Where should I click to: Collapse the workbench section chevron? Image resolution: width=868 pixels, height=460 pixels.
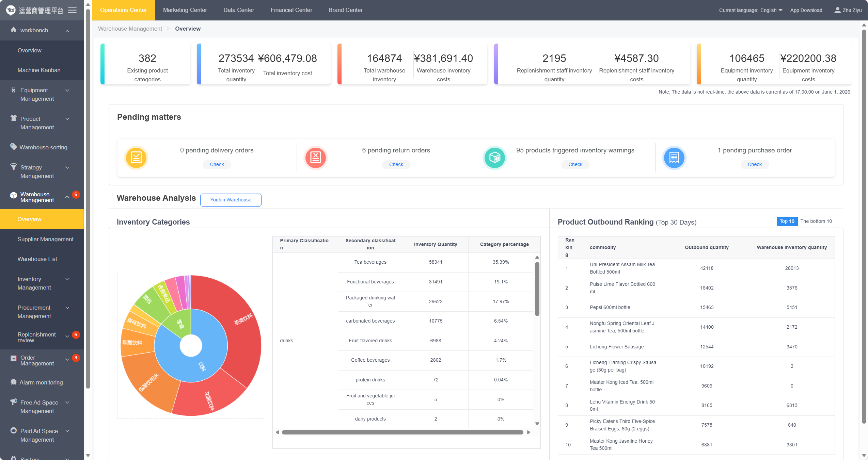67,31
